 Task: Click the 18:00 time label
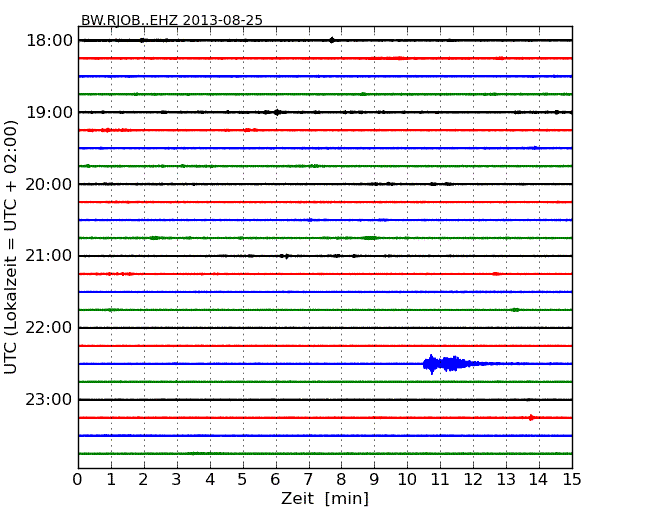pos(49,41)
